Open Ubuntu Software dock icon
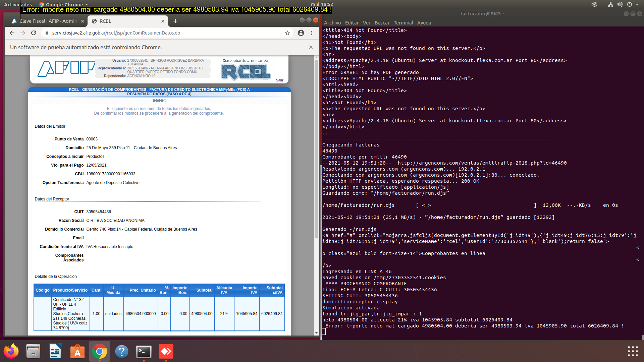Screen dimensions: 644x362 [x=77, y=351]
